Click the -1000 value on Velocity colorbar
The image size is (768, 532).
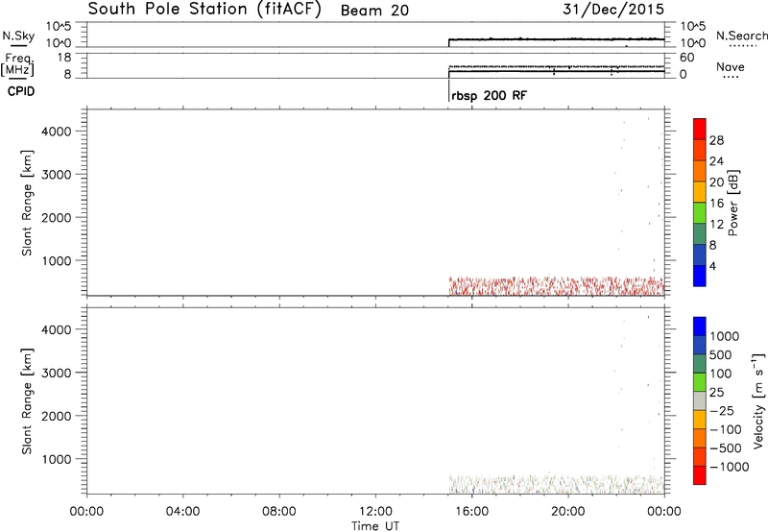tap(730, 467)
